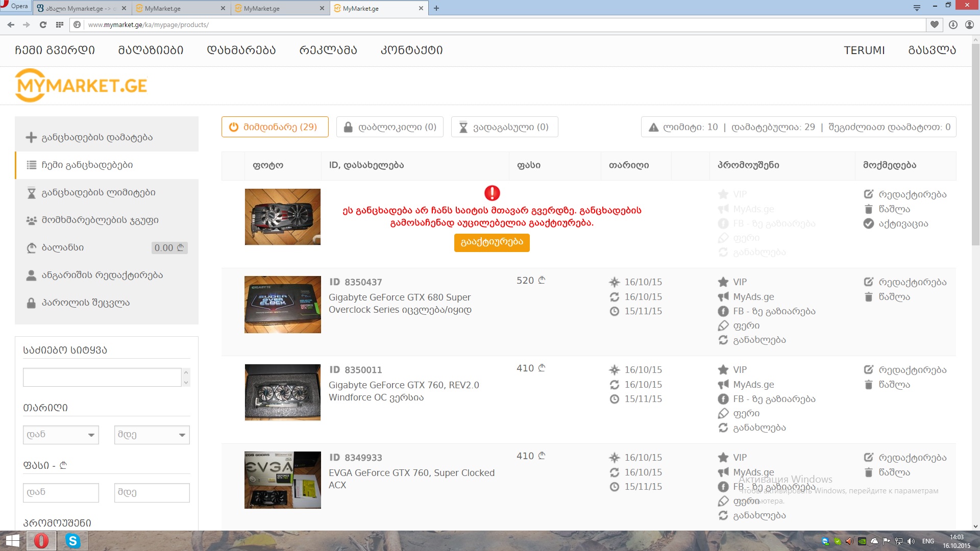Open Skype from Windows taskbar

tap(73, 541)
